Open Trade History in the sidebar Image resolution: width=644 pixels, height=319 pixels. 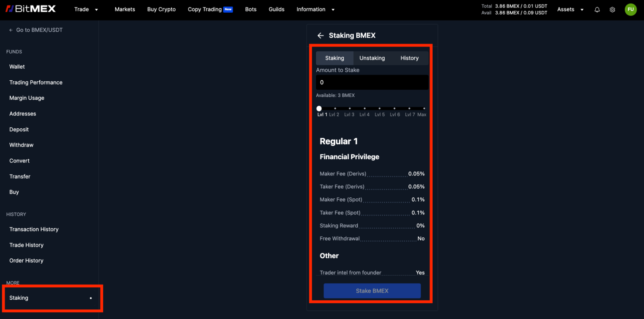(26, 245)
